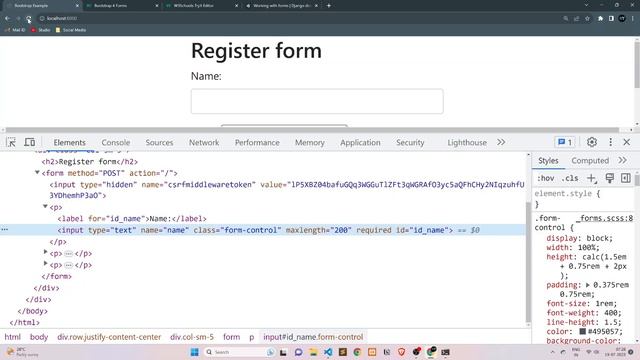Screen dimensions: 640x360
Task: Click the localhost address bar
Action: (300, 18)
